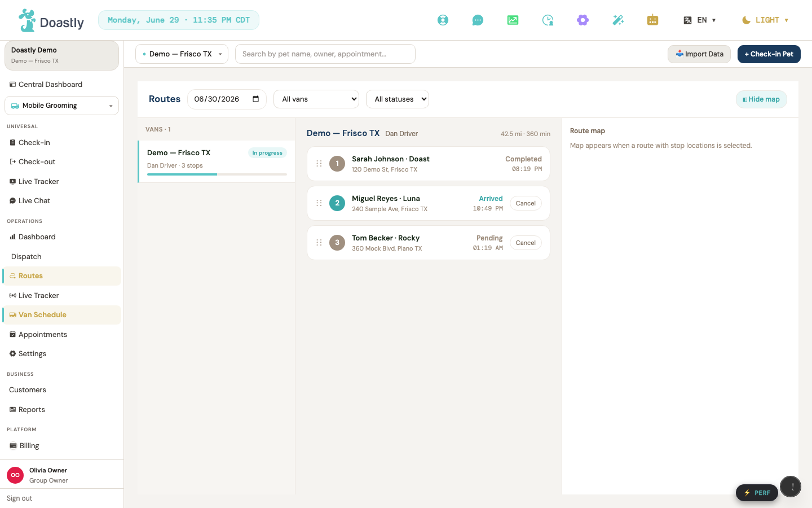Open language selector EN dropdown
This screenshot has width=812, height=508.
pos(699,20)
